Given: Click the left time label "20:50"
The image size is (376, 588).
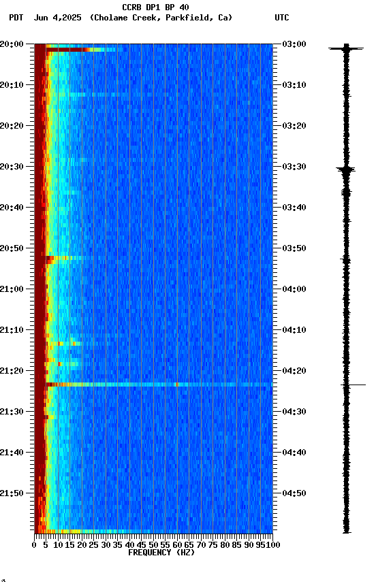Looking at the screenshot, I should pos(12,248).
